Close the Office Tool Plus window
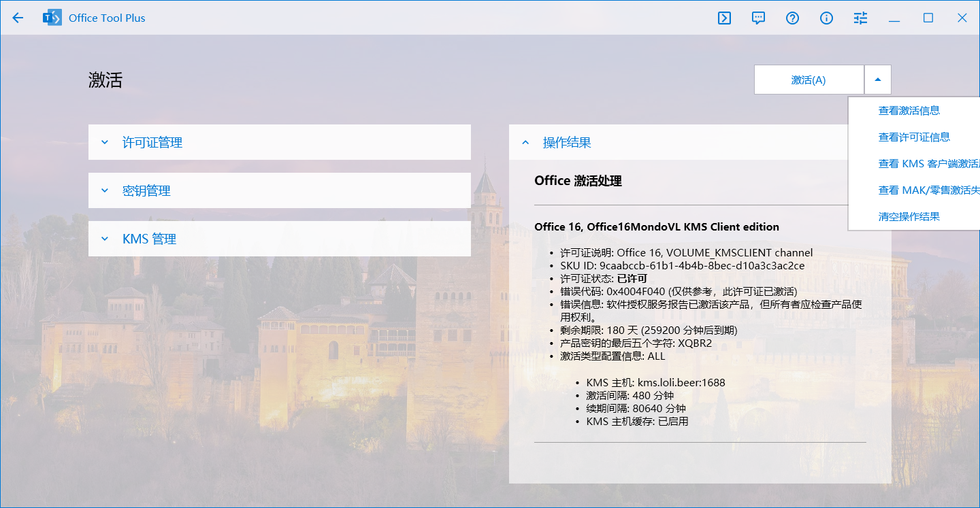This screenshot has height=508, width=980. pyautogui.click(x=962, y=18)
